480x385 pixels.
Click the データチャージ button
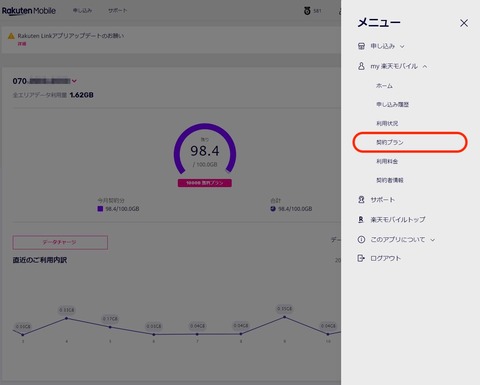pyautogui.click(x=60, y=242)
